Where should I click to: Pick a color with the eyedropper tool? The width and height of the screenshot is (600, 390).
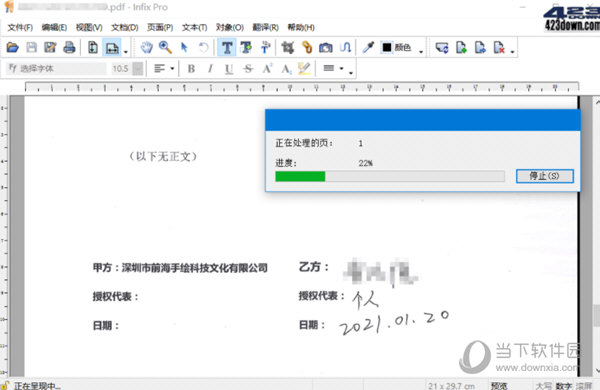coord(368,47)
